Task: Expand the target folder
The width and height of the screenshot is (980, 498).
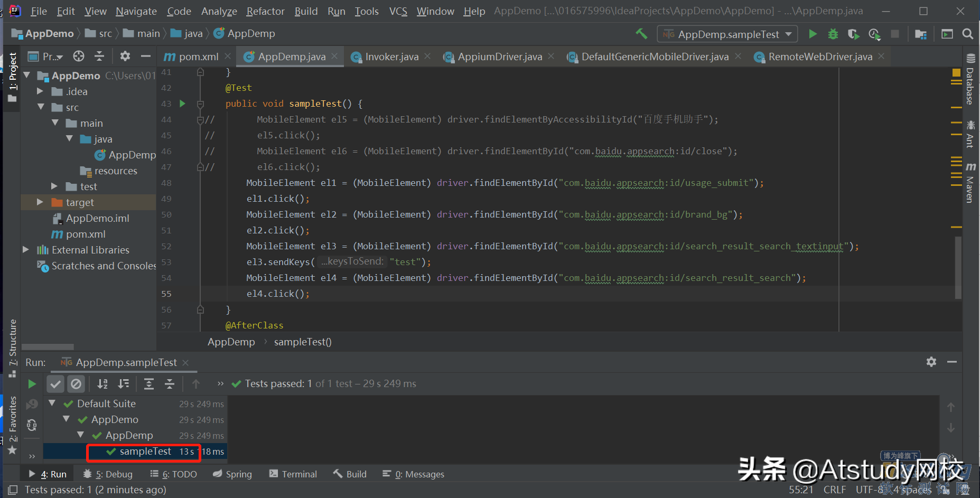Action: coord(40,202)
